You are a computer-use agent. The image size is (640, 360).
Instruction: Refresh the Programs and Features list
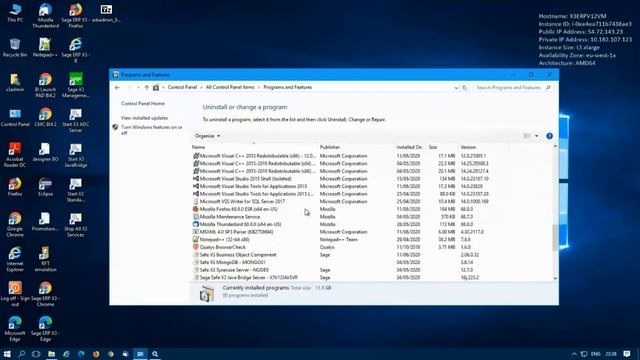click(464, 87)
